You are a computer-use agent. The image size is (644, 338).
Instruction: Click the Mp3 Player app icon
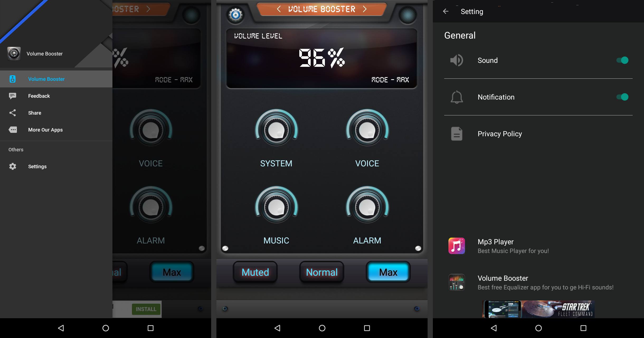[x=457, y=245]
